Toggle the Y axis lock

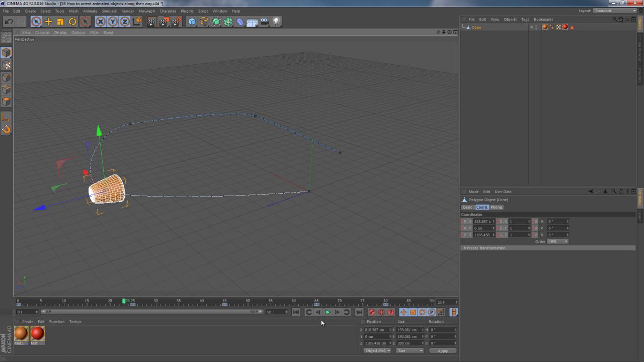coord(113,21)
